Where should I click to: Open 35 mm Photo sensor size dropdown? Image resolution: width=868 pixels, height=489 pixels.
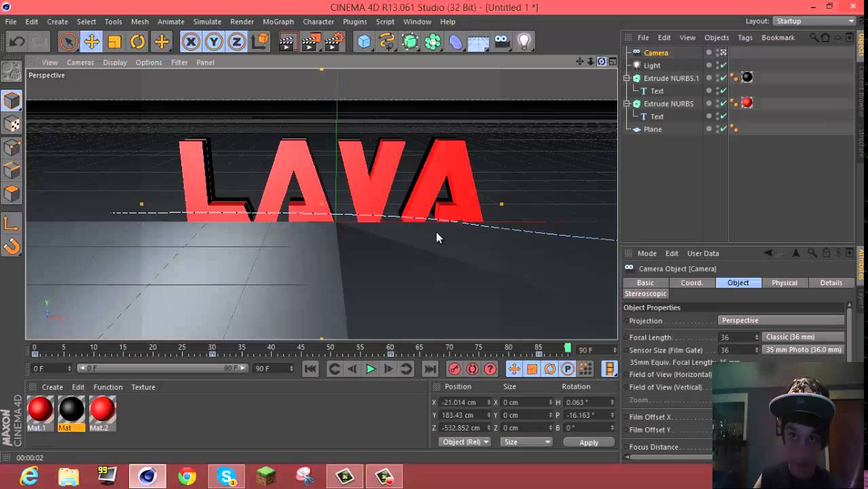(803, 350)
